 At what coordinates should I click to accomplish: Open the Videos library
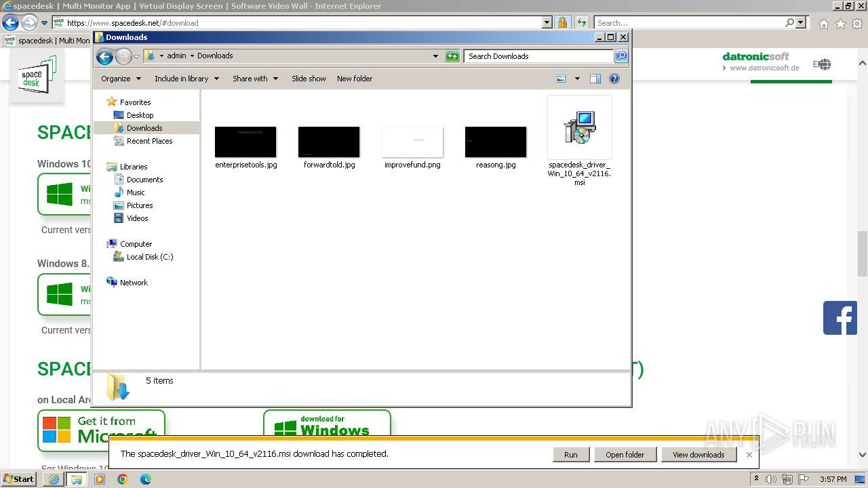point(137,218)
